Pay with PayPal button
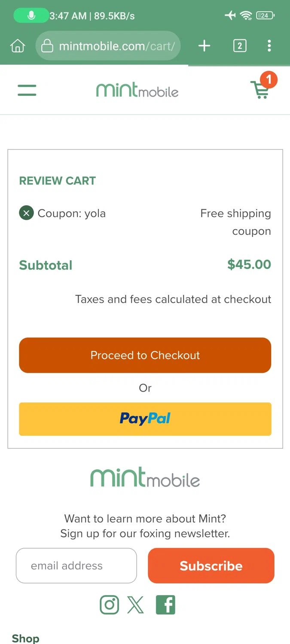This screenshot has height=644, width=290. (145, 419)
